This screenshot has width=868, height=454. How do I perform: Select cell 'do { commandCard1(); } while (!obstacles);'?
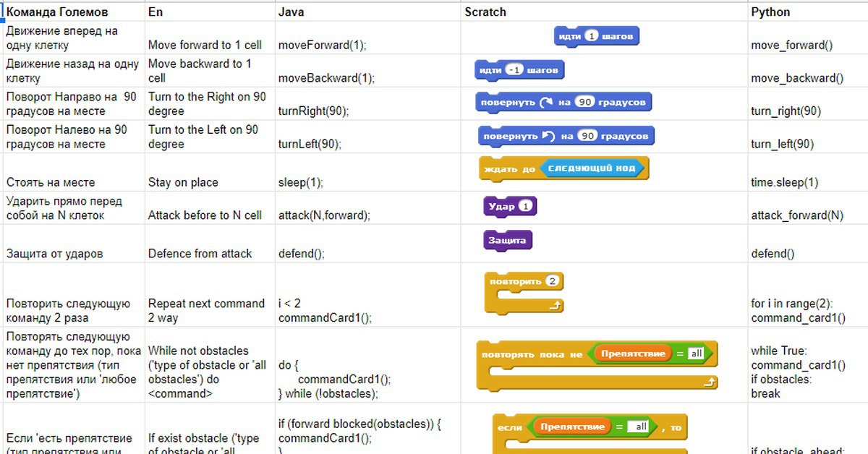coord(367,365)
